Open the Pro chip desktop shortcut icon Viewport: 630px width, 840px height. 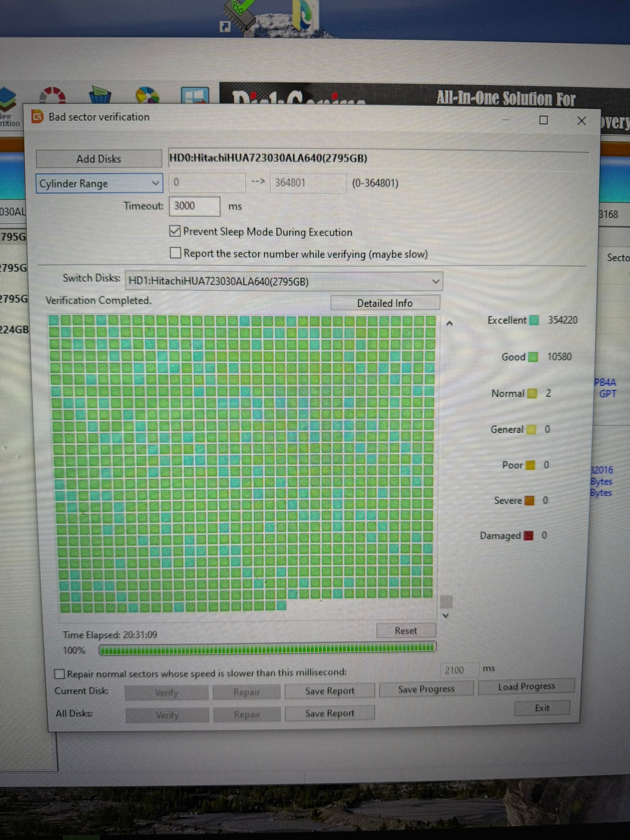[x=238, y=16]
